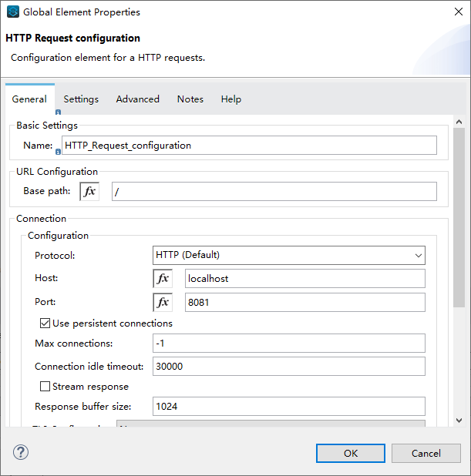Click the help question mark icon
Screen dimensions: 471x476
click(x=21, y=453)
